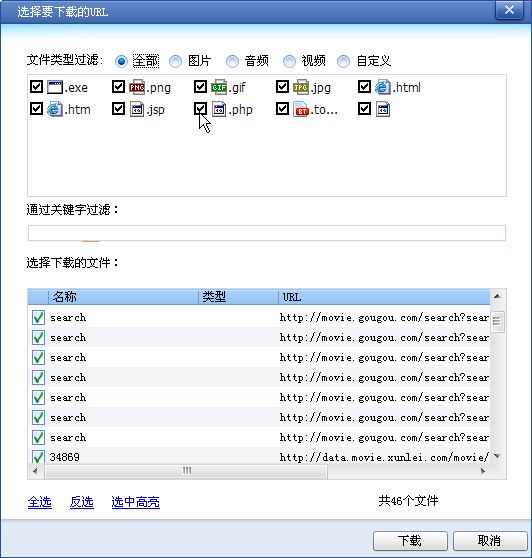Click the 全选 link
Screen dimensions: 532x558
(39, 502)
